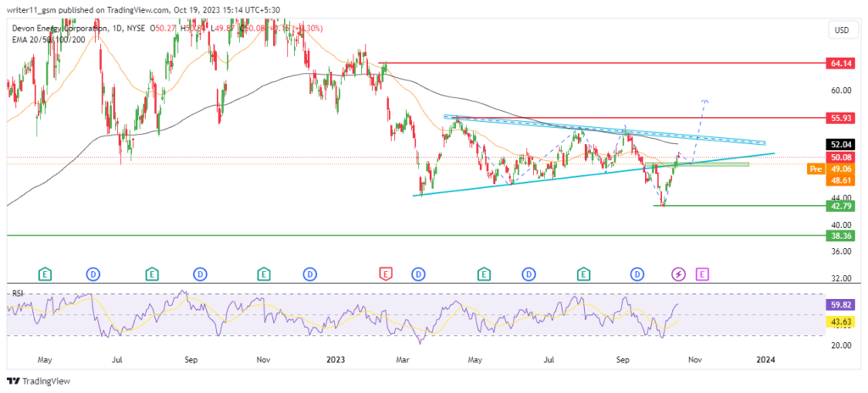Click the 36.00 price scale label
The image size is (868, 393).
pos(840,252)
